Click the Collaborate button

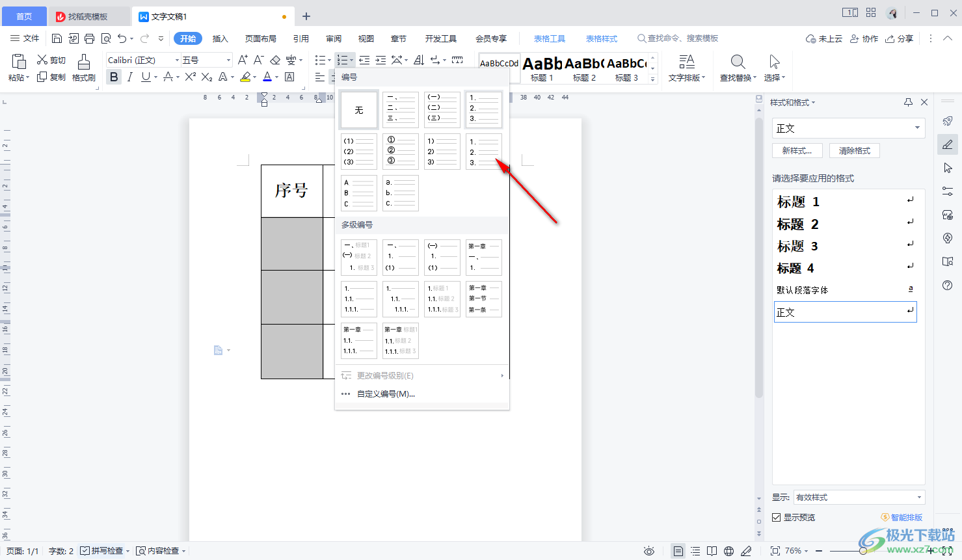(864, 38)
